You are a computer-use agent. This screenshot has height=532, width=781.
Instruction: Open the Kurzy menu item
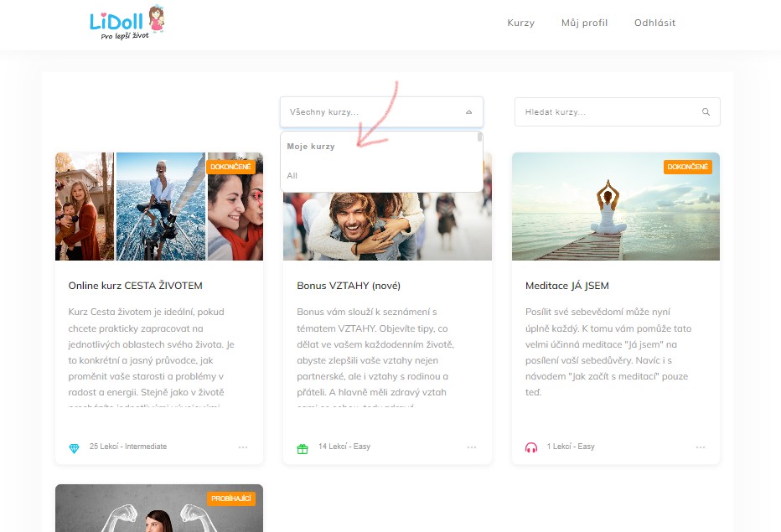point(520,23)
